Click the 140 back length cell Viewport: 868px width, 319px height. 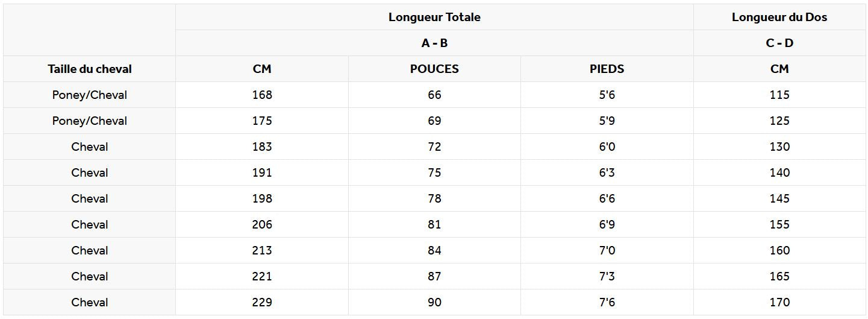pyautogui.click(x=779, y=172)
